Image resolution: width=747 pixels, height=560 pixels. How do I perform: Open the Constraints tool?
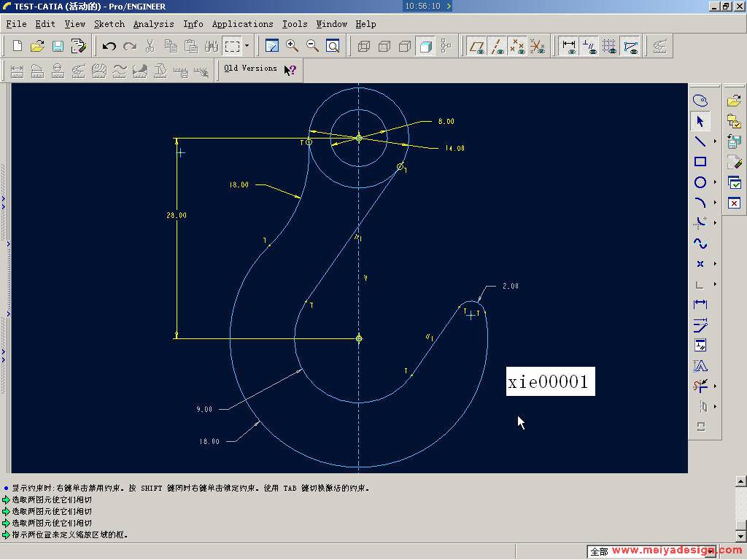700,345
